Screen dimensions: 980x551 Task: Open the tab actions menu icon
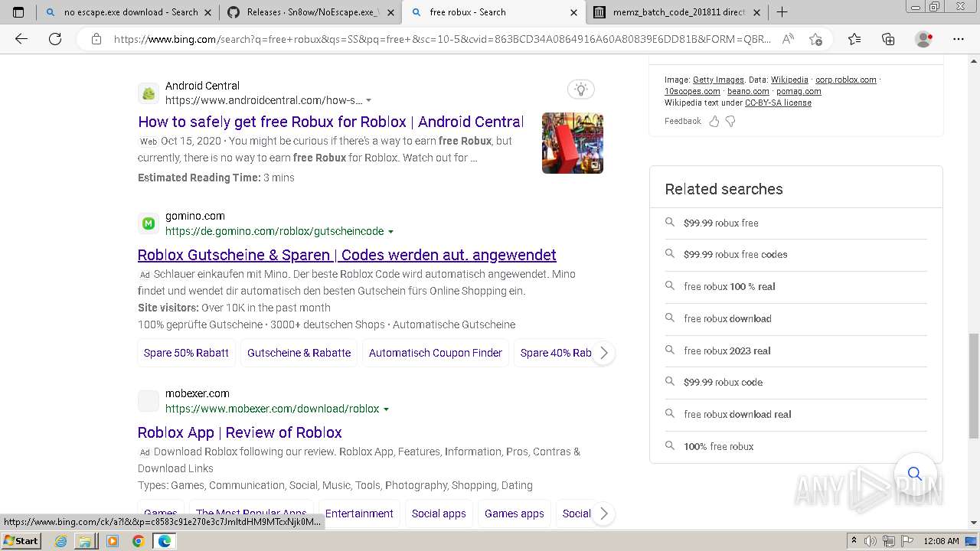[x=18, y=12]
